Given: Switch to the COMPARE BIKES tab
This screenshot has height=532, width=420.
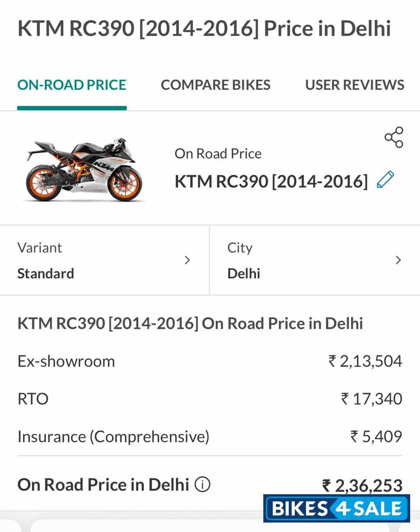Looking at the screenshot, I should [x=215, y=85].
